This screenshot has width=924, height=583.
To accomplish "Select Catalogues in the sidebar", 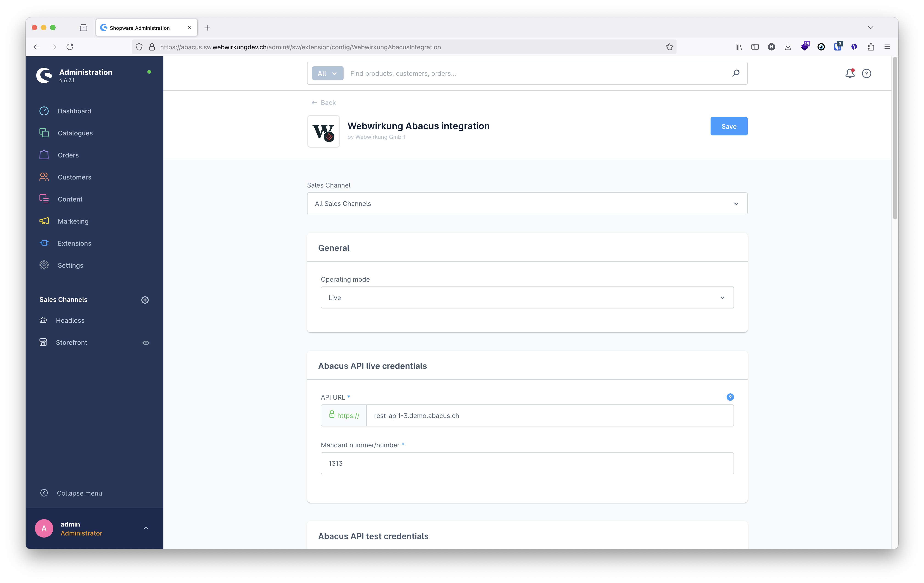I will click(75, 133).
